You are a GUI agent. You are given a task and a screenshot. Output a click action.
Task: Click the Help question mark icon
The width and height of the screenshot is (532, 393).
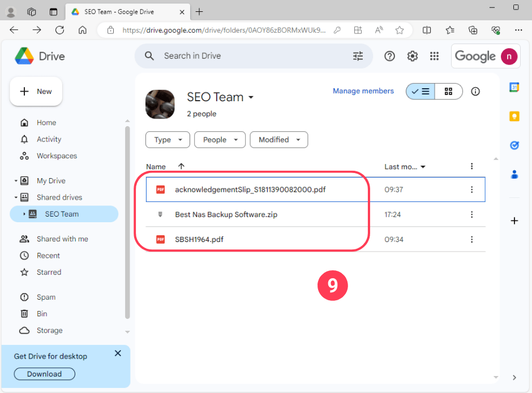coord(389,56)
